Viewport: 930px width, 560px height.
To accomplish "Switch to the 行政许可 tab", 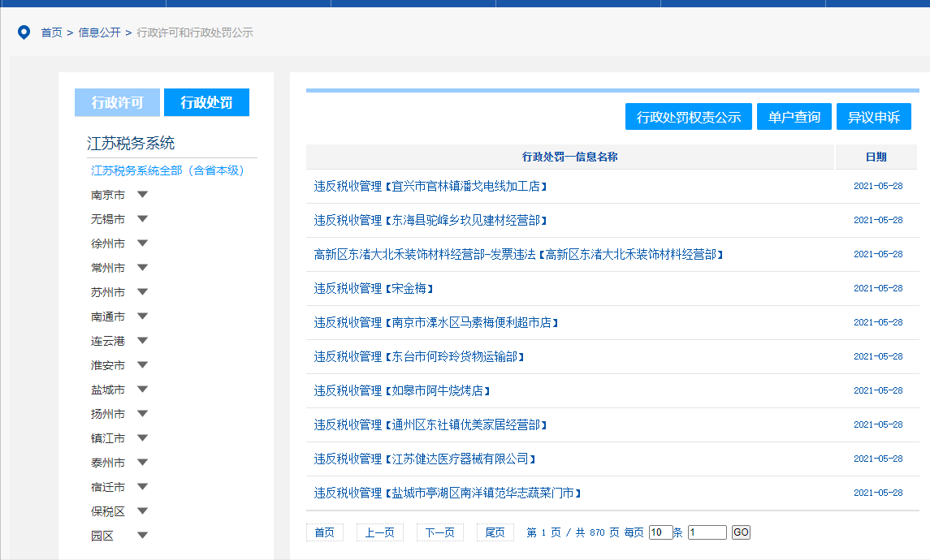I will click(118, 102).
